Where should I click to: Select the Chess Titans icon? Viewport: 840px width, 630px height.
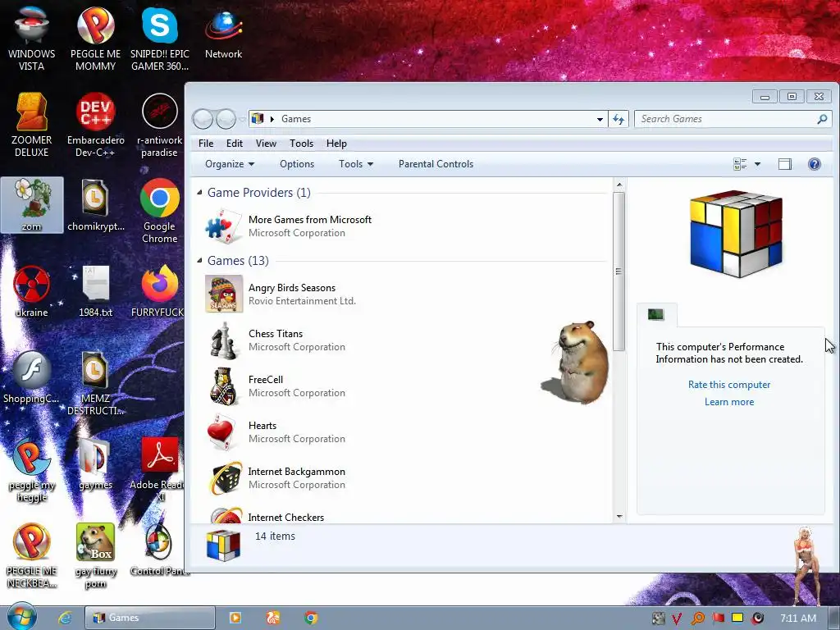224,340
